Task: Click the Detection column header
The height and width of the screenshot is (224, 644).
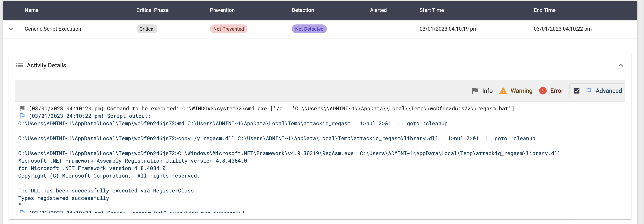Action: point(302,10)
